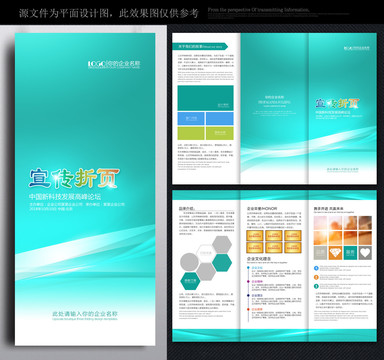Image resolution: width=384 pixels, height=360 pixels.
Task: Click the 企业荣誉/HONOR section heading
Action: [x=262, y=209]
